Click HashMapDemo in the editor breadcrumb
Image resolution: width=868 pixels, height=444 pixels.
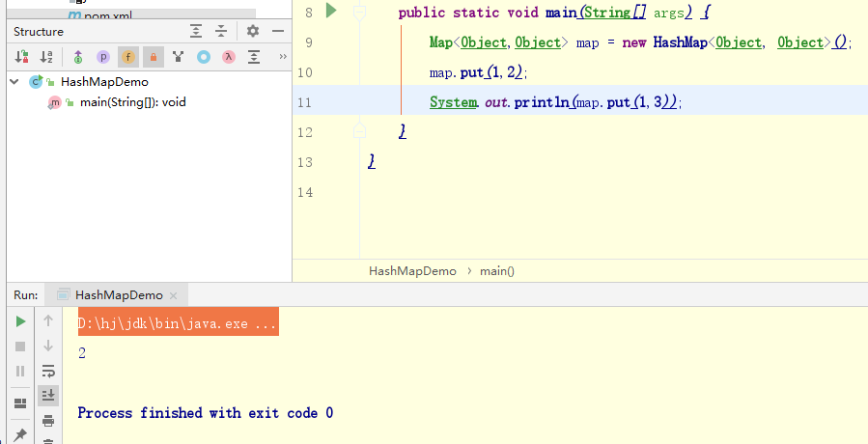coord(412,270)
